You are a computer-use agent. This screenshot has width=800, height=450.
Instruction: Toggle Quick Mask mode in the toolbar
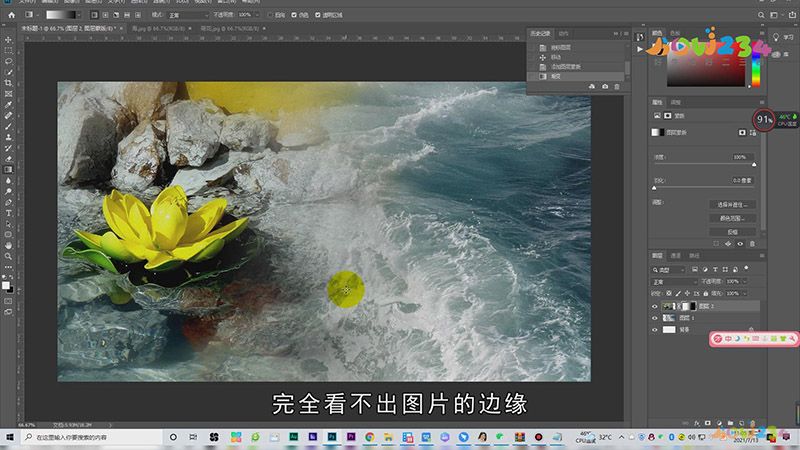[x=8, y=301]
